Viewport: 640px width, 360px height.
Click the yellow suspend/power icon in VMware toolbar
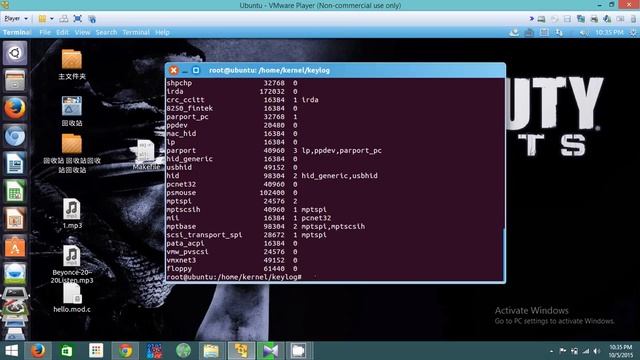[42, 19]
